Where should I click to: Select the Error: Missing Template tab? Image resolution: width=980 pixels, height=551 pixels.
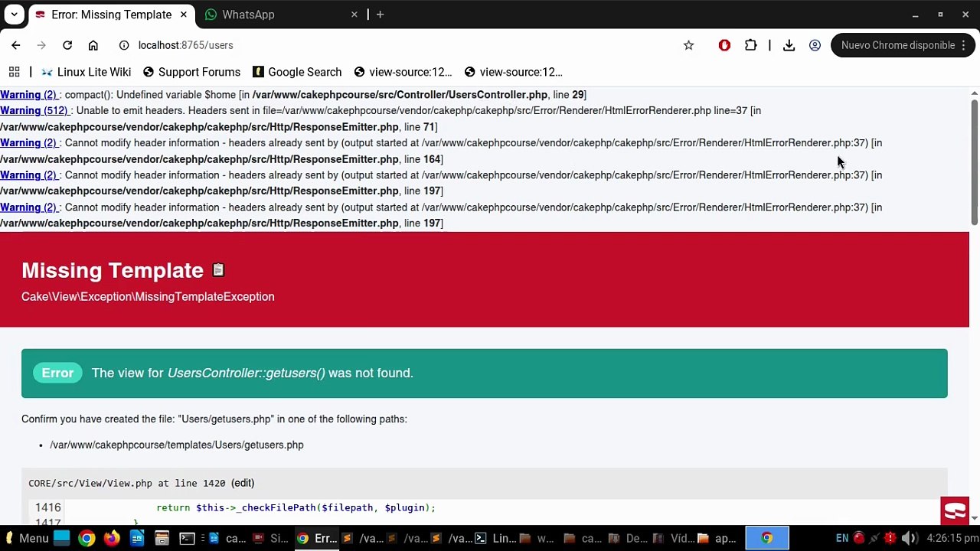coord(111,15)
